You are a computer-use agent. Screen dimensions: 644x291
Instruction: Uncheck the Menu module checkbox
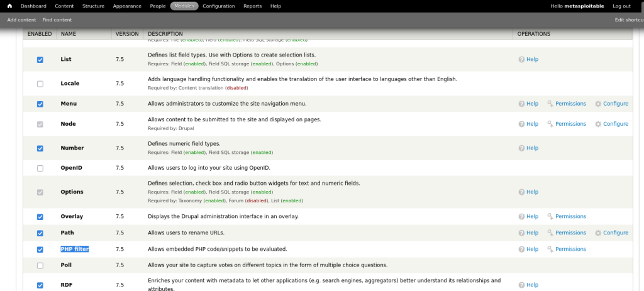click(x=40, y=104)
